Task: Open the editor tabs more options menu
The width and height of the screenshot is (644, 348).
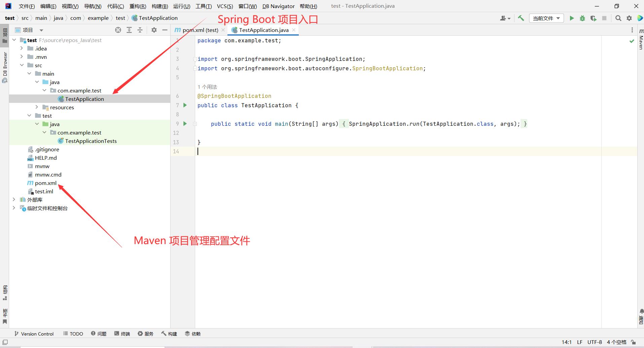Action: coord(632,30)
